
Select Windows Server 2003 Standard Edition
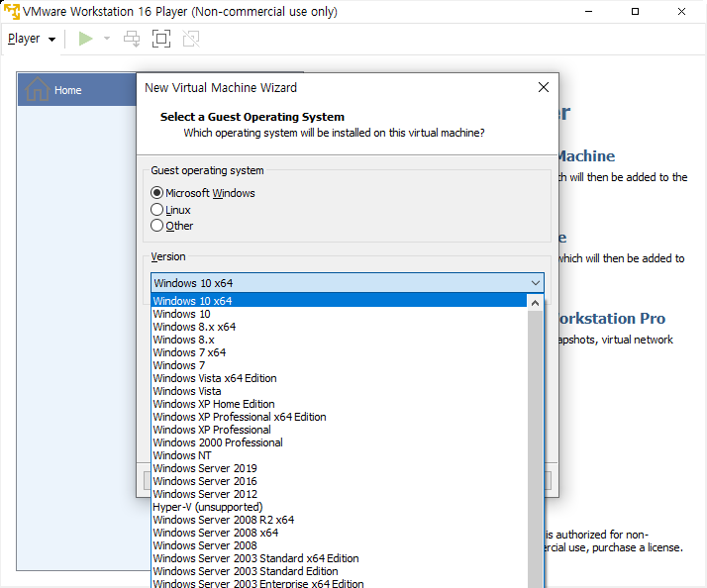point(339,571)
